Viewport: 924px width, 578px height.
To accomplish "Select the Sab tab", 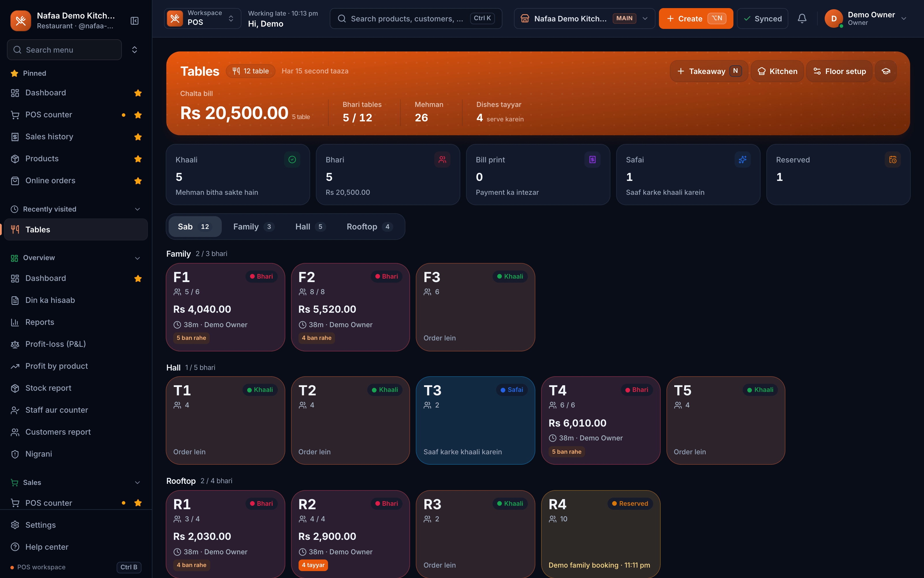I will [x=195, y=227].
